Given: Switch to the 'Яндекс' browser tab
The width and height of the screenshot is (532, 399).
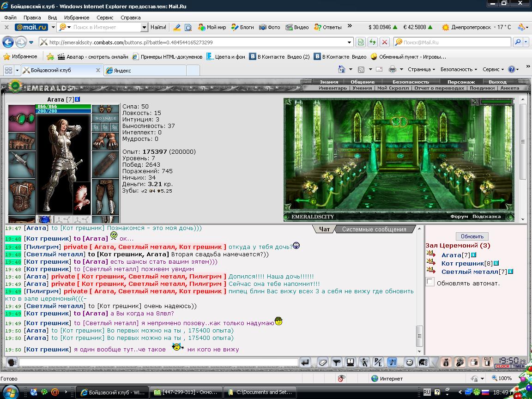Looking at the screenshot, I should pos(145,71).
